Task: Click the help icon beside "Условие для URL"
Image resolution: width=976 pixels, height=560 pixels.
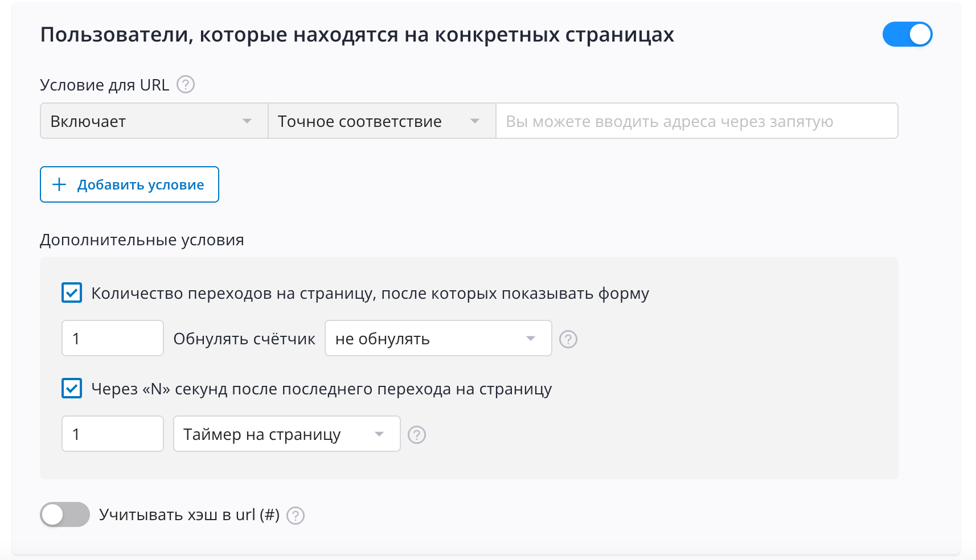Action: [x=186, y=85]
